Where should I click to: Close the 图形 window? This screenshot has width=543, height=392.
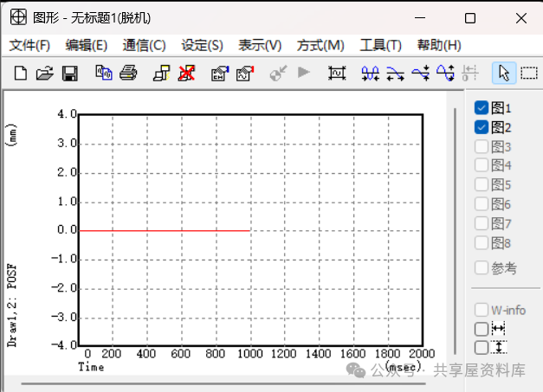click(521, 17)
